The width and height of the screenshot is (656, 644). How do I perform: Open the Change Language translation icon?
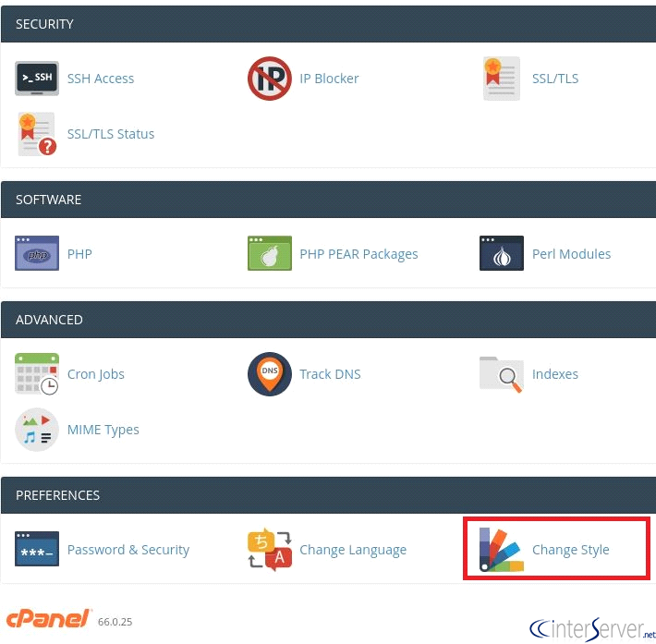click(x=270, y=550)
